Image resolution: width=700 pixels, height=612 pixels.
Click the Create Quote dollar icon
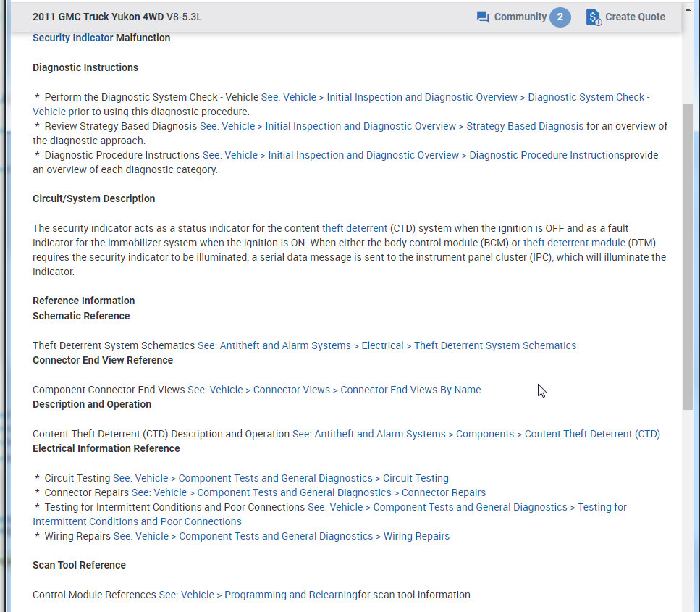594,17
